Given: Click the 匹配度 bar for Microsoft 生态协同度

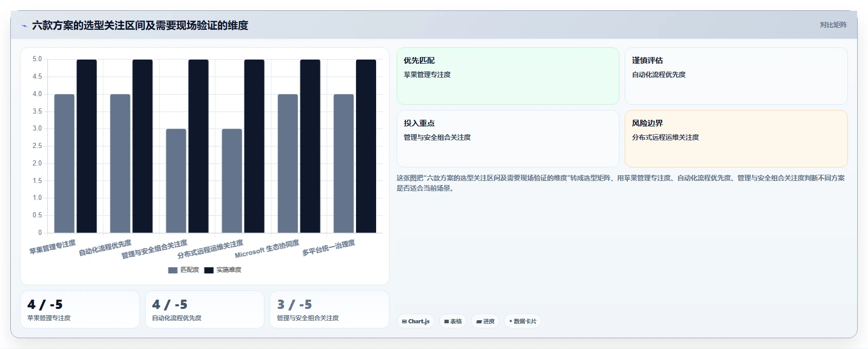Looking at the screenshot, I should coord(288,163).
